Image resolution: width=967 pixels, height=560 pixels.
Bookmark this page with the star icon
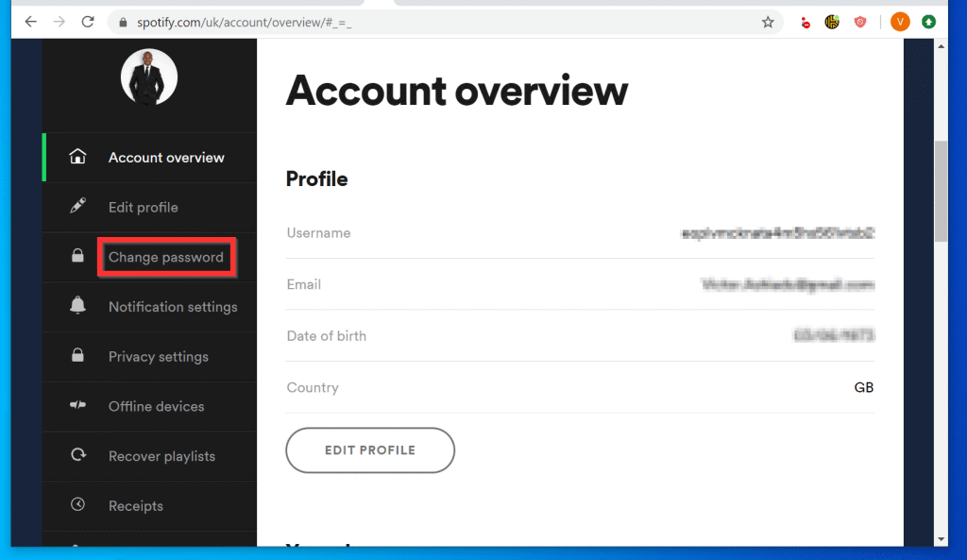[768, 23]
